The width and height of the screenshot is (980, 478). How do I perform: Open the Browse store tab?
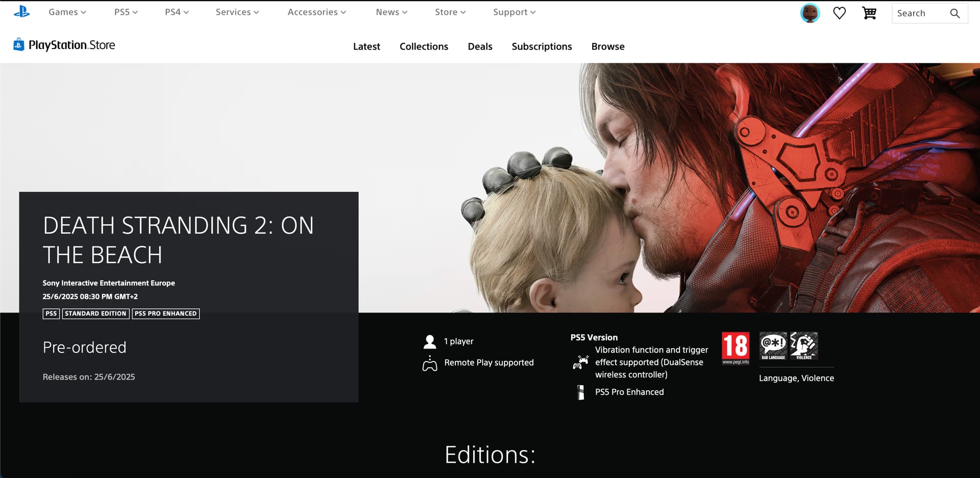[608, 46]
